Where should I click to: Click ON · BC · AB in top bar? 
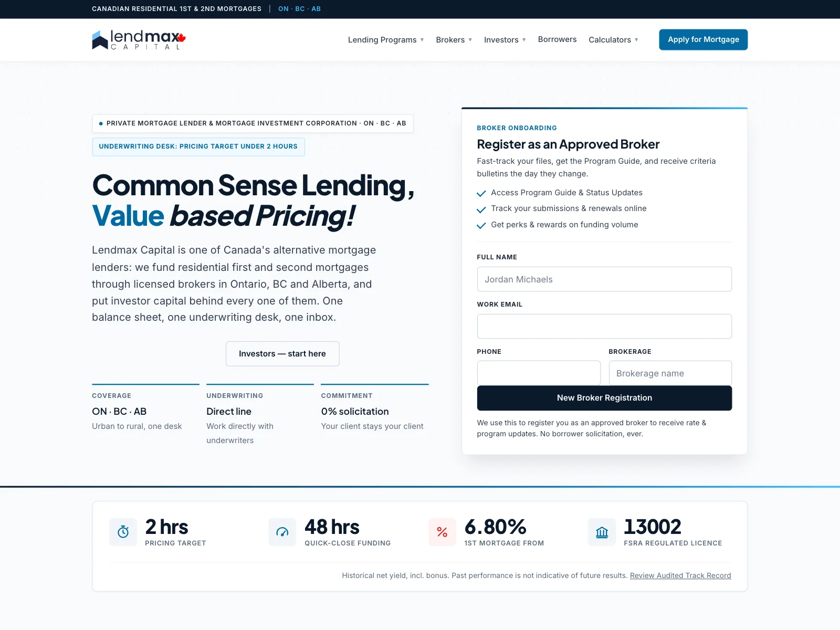[x=299, y=9]
